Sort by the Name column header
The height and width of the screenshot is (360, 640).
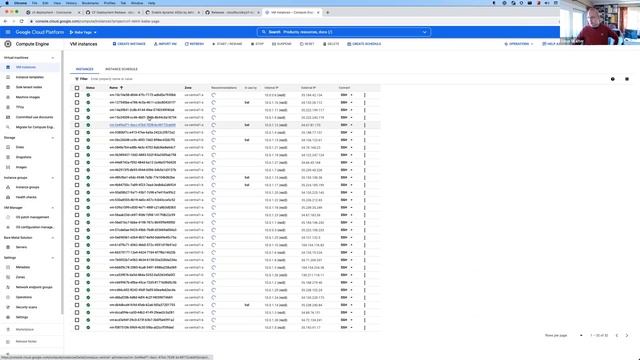pos(113,88)
